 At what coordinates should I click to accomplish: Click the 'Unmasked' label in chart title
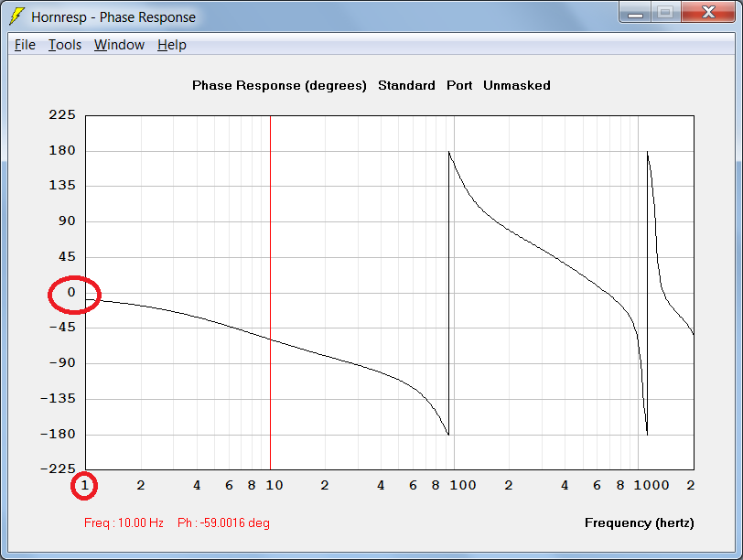[x=516, y=86]
